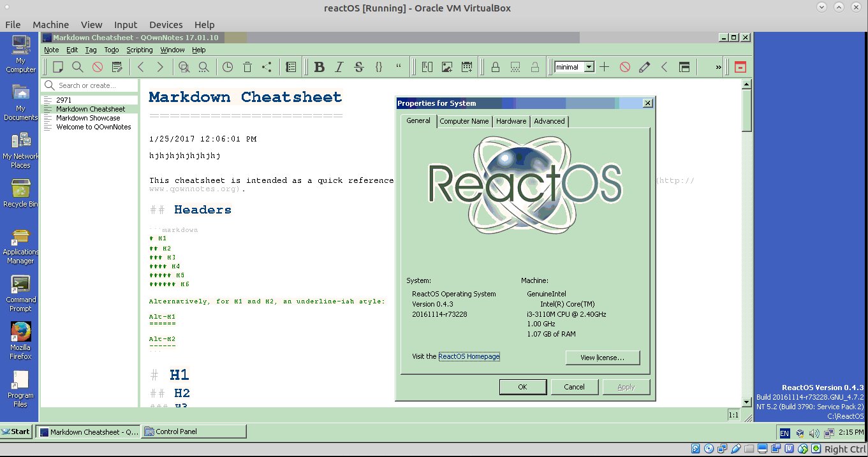Open the ReactOS Homepage link
This screenshot has height=457, width=868.
tap(469, 356)
